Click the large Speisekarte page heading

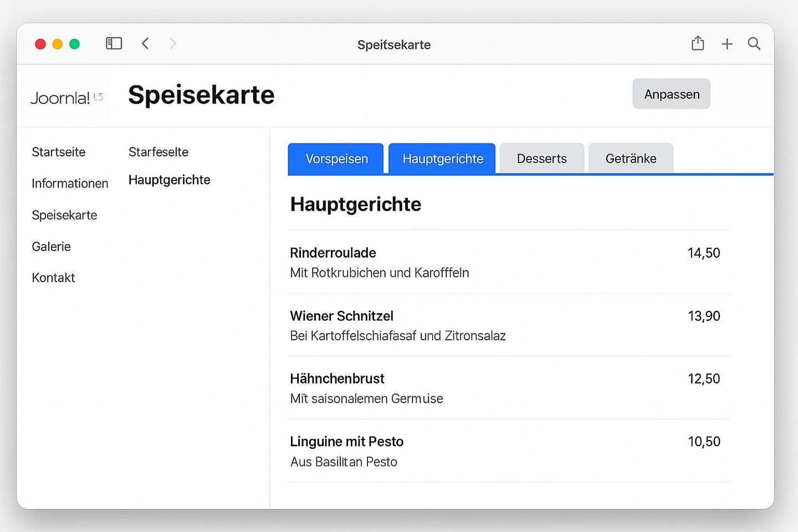point(201,95)
